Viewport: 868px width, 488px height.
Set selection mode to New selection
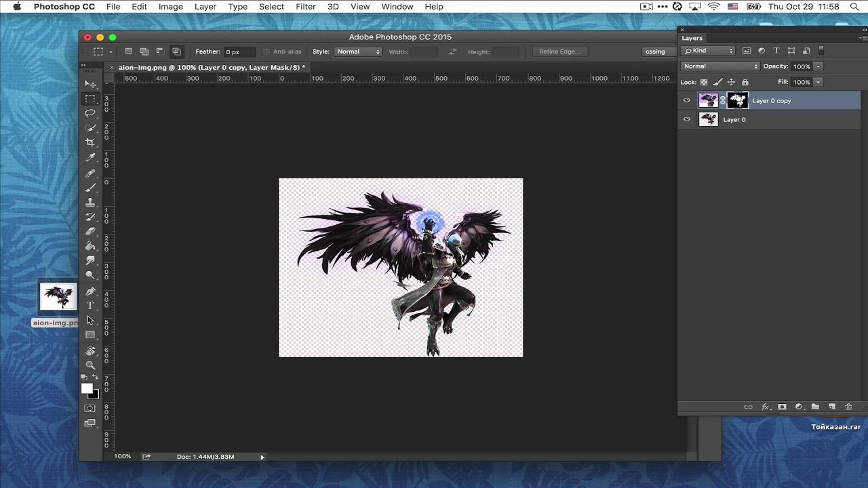click(129, 52)
